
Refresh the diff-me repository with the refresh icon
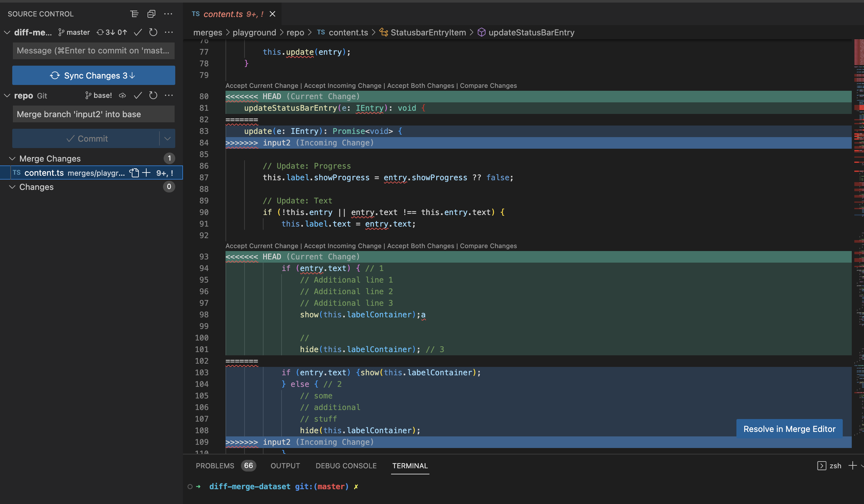tap(153, 32)
